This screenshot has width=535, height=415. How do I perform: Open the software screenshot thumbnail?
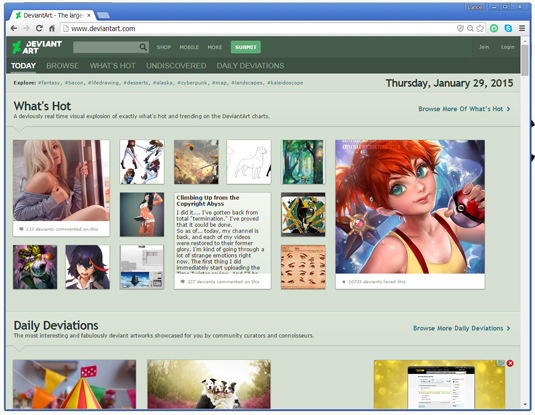142,267
